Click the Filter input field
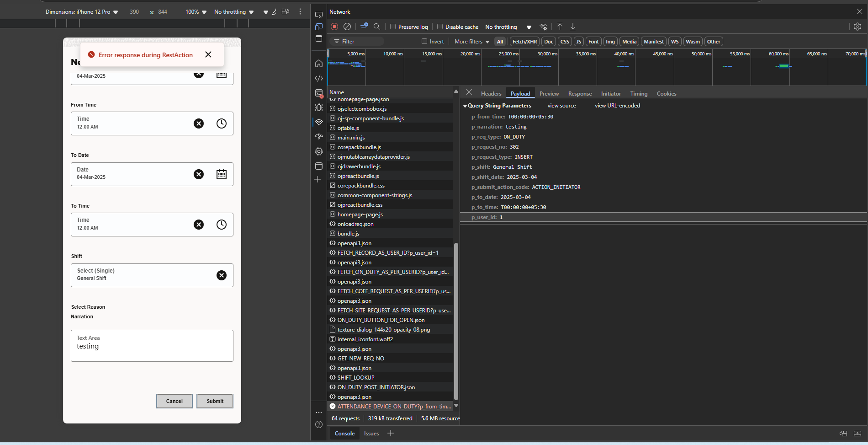This screenshot has height=445, width=868. point(357,41)
